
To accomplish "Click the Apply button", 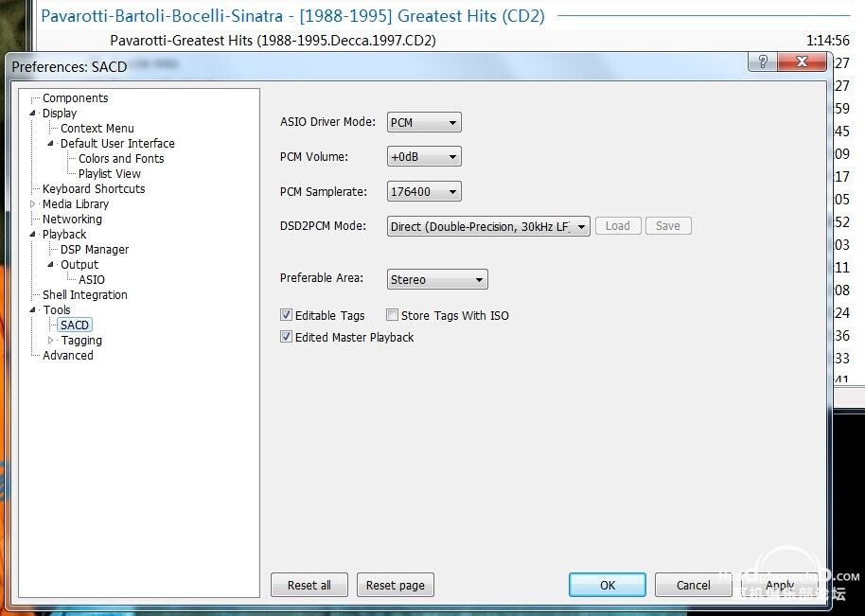I will pos(780,585).
